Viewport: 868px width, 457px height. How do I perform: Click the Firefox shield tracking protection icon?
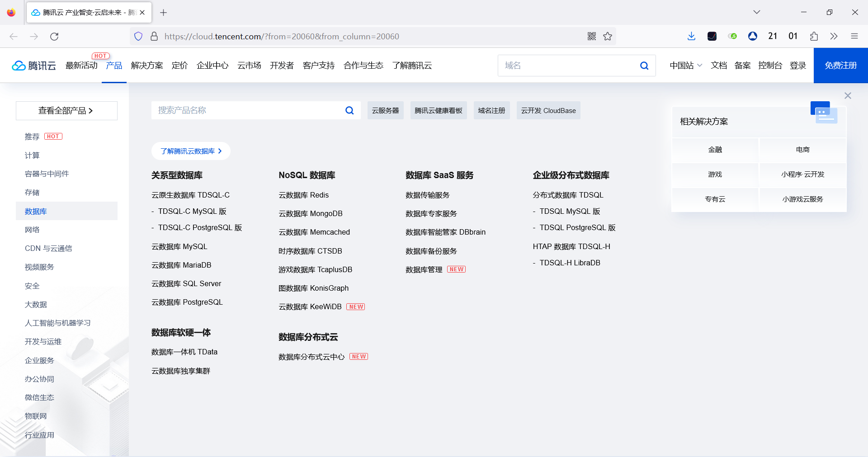[x=138, y=36]
